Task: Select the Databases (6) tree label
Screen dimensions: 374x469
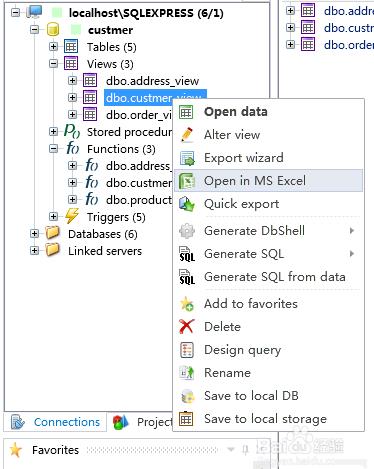Action: [103, 234]
